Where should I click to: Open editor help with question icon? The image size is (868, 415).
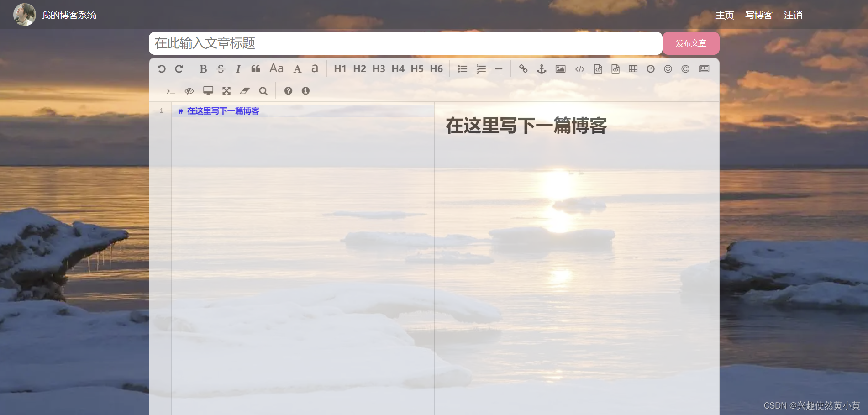(x=288, y=91)
